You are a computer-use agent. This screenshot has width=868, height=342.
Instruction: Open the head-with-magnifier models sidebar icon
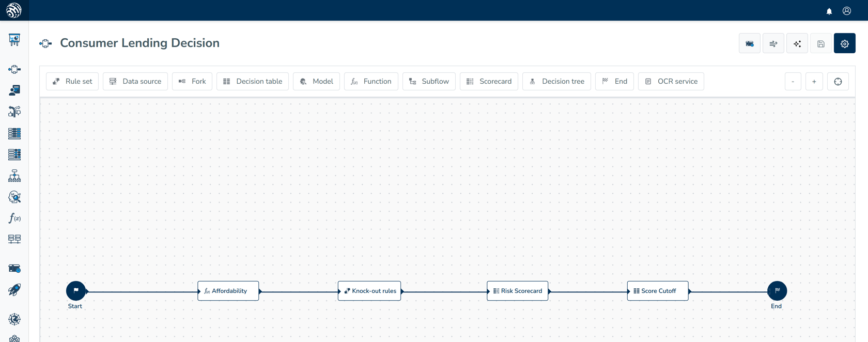(x=14, y=197)
